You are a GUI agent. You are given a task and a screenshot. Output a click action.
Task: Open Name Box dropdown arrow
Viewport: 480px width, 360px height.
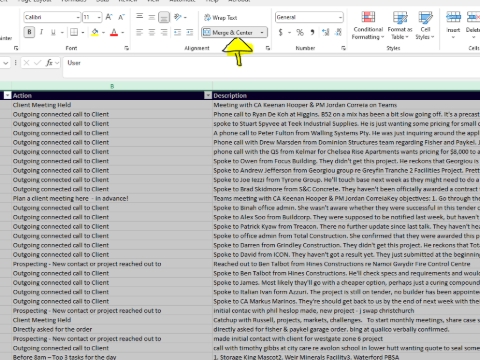pos(5,63)
